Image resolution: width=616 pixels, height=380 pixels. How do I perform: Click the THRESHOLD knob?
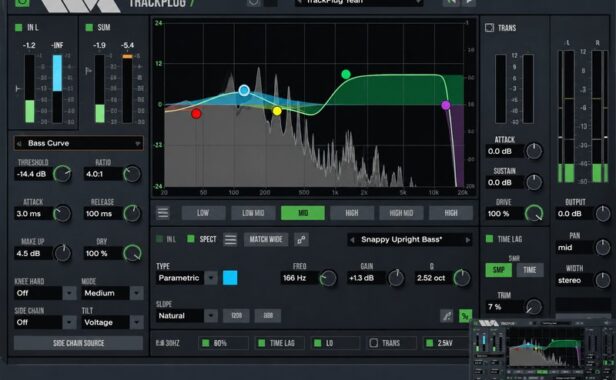(x=62, y=174)
